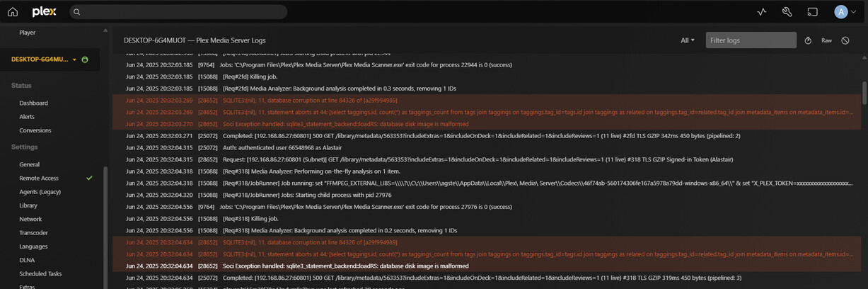Open Scheduled Tasks settings
Screen dimensions: 868x289
pyautogui.click(x=40, y=273)
